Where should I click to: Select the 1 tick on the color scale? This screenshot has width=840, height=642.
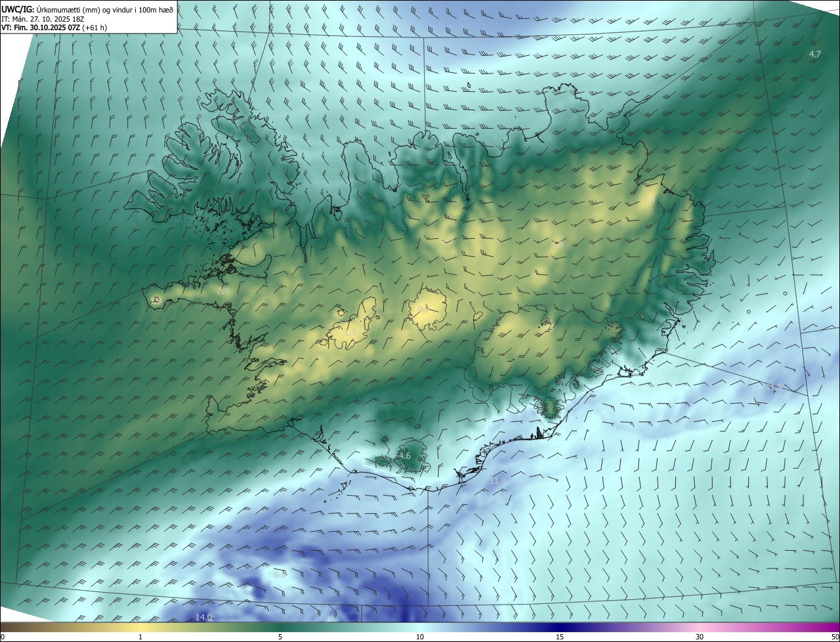point(140,637)
